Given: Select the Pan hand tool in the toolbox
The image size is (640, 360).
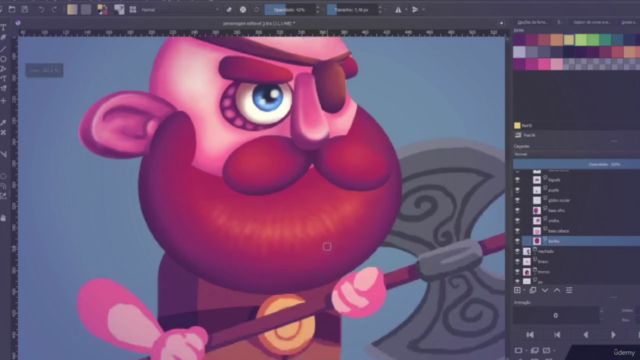Looking at the screenshot, I should click(x=3, y=218).
